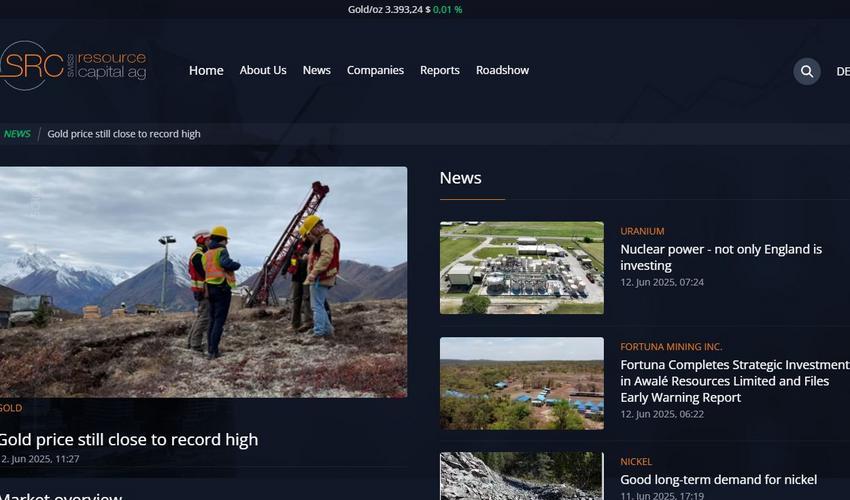Open Fortuna Completes Strategic Investment headline
This screenshot has height=500, width=850.
point(734,381)
